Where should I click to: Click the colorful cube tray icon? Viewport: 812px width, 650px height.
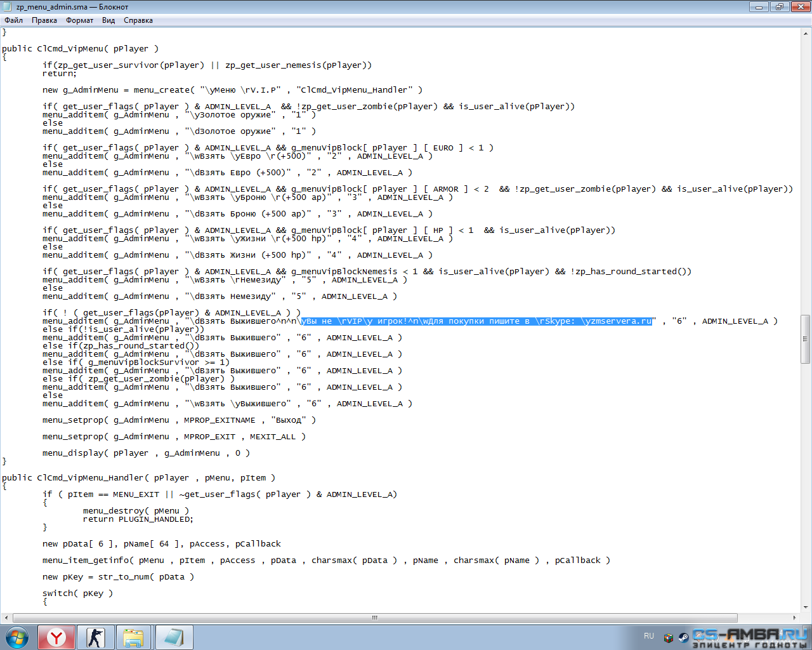tap(668, 637)
